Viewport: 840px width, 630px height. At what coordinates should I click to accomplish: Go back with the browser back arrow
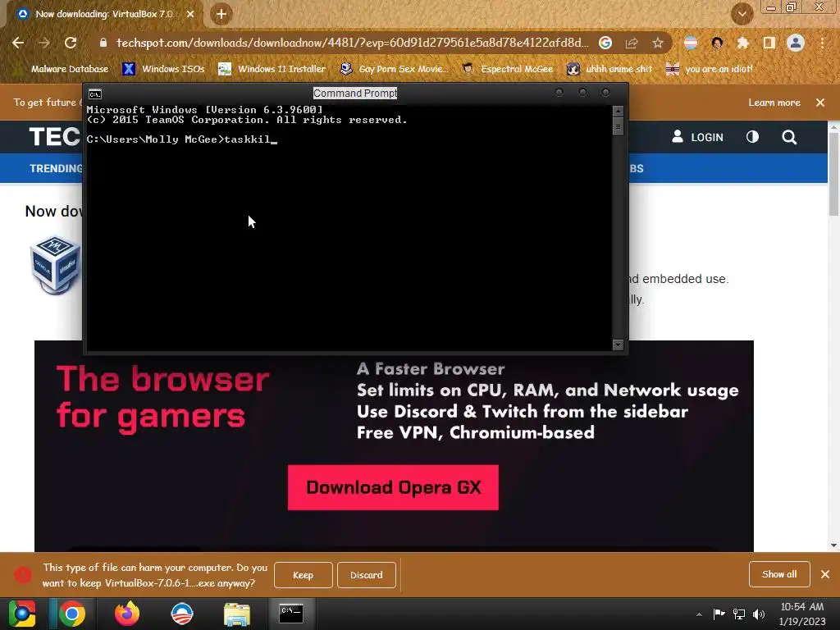18,43
